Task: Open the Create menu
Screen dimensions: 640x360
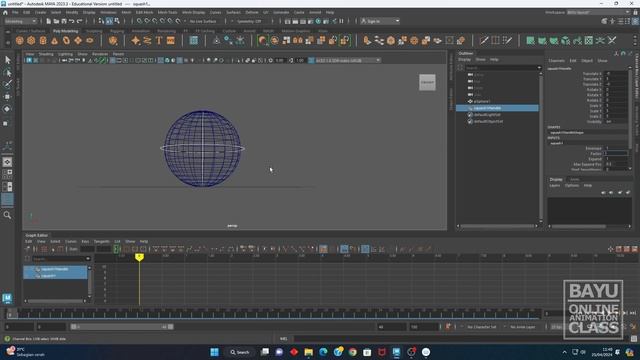Action: pos(40,13)
